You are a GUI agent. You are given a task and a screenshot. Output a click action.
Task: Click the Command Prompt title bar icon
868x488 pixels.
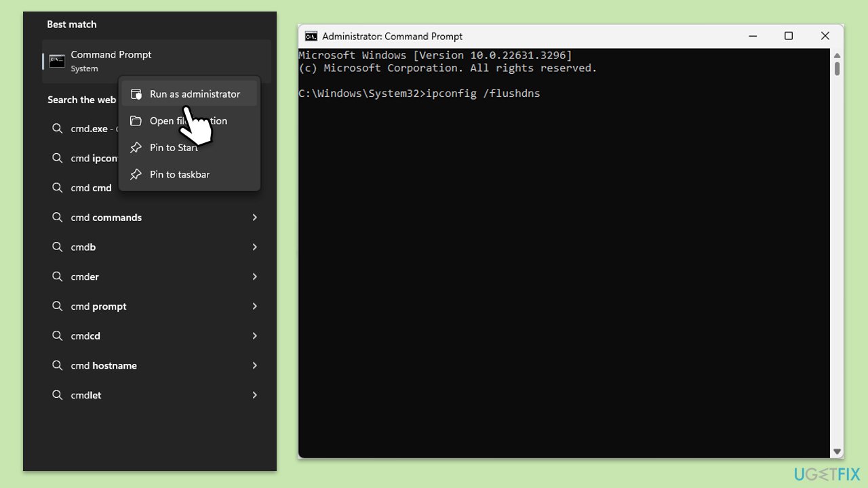pyautogui.click(x=311, y=36)
